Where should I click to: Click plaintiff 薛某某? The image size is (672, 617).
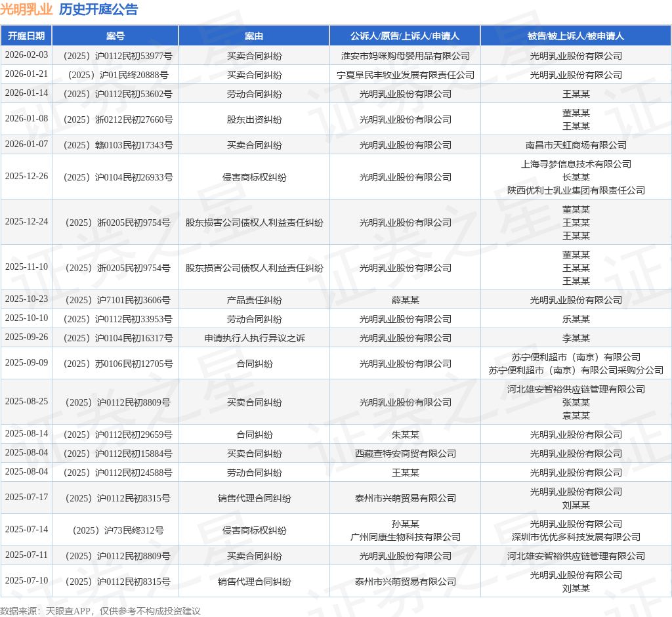(x=405, y=300)
